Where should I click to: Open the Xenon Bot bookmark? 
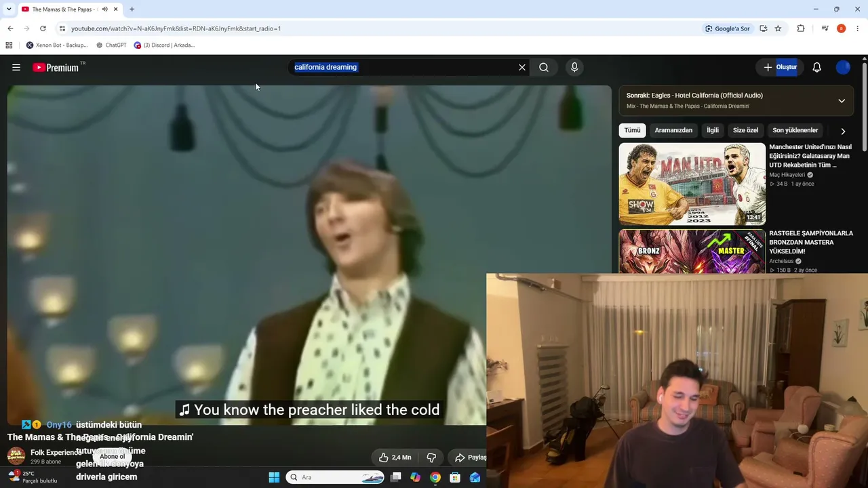click(x=57, y=45)
